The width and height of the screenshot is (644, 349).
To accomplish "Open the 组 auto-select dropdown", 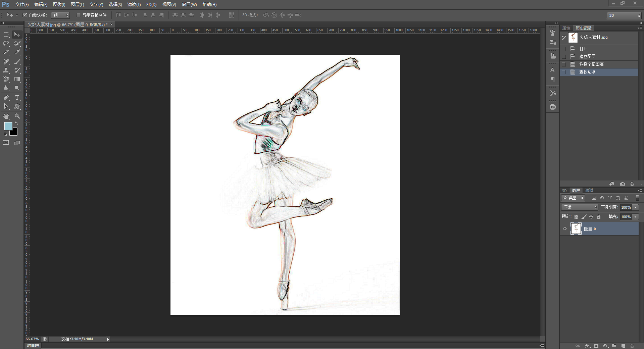I will point(60,15).
